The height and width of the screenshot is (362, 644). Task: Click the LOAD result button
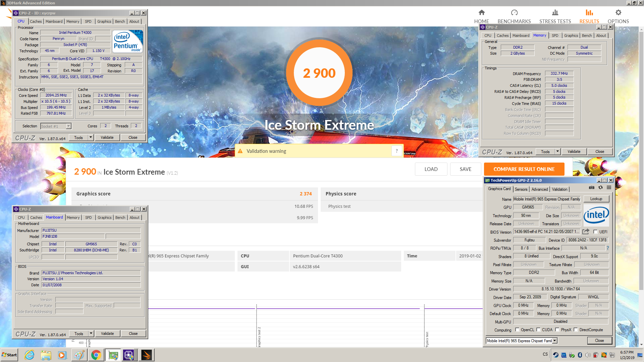click(431, 169)
